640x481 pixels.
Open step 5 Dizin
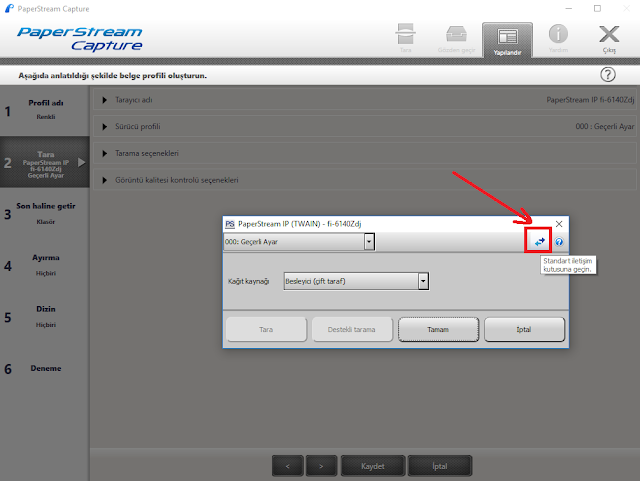(44, 317)
